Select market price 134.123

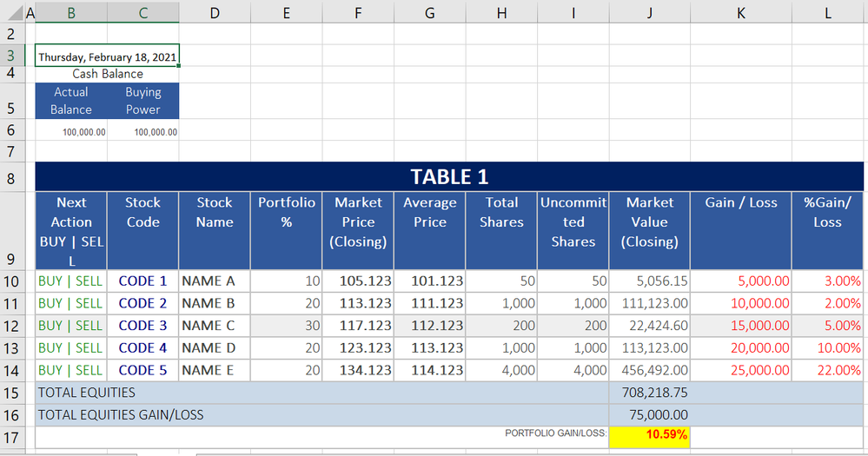coord(358,370)
